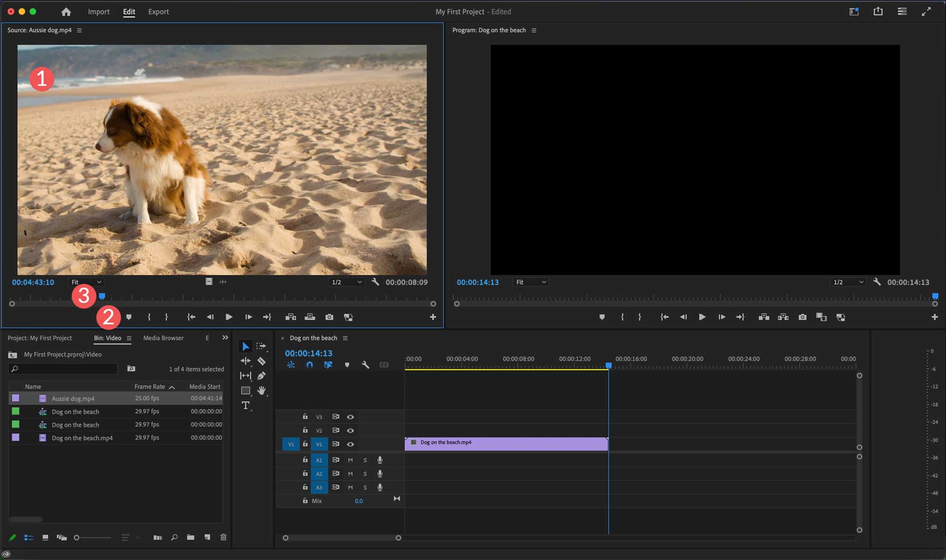Click the Insert button in Source monitor
The image size is (946, 560).
pyautogui.click(x=291, y=317)
